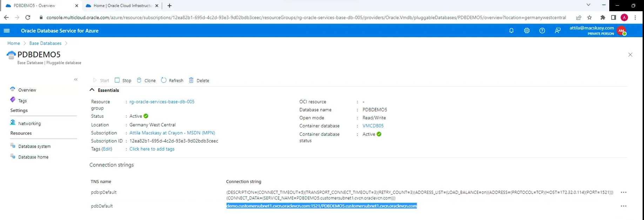Viewport: 644px width, 220px height.
Task: Refresh the overview page
Action: (172, 80)
